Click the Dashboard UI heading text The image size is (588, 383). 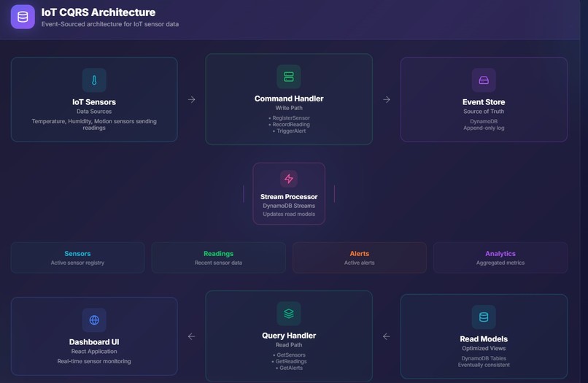click(94, 342)
